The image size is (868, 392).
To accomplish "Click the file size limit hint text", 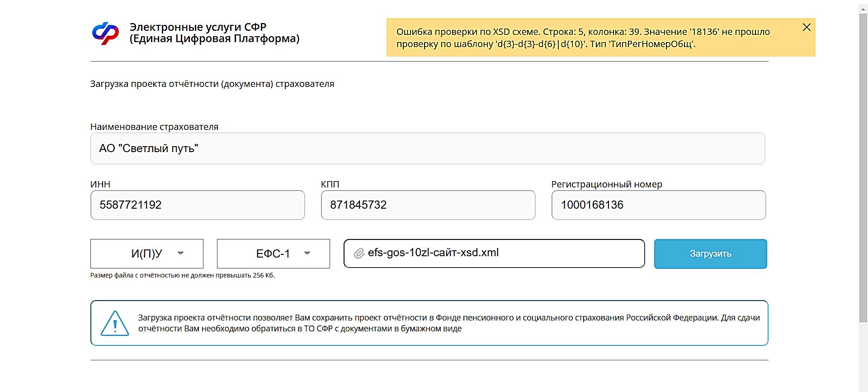I will (x=182, y=275).
